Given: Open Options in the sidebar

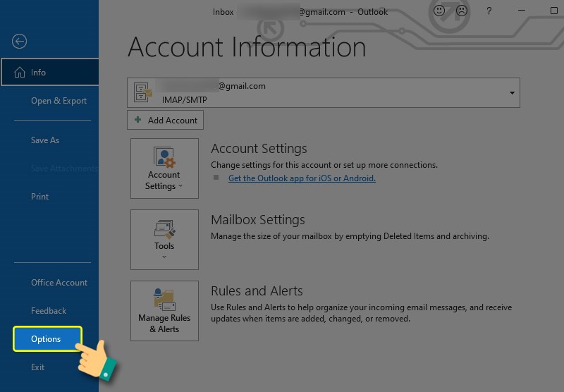Looking at the screenshot, I should pos(47,339).
